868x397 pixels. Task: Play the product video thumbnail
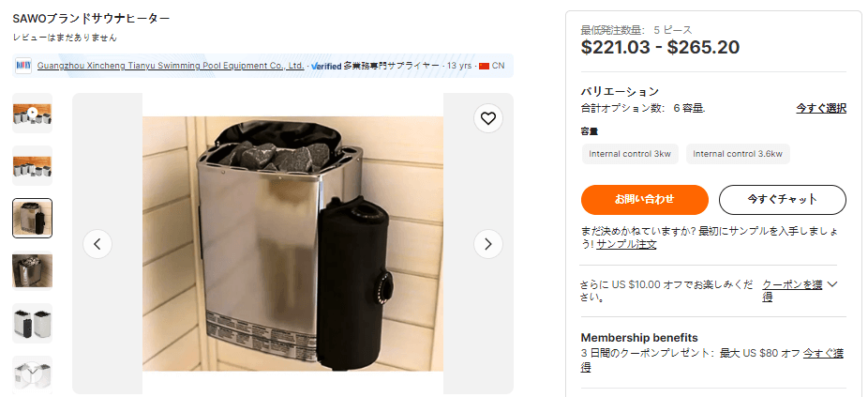[32, 114]
